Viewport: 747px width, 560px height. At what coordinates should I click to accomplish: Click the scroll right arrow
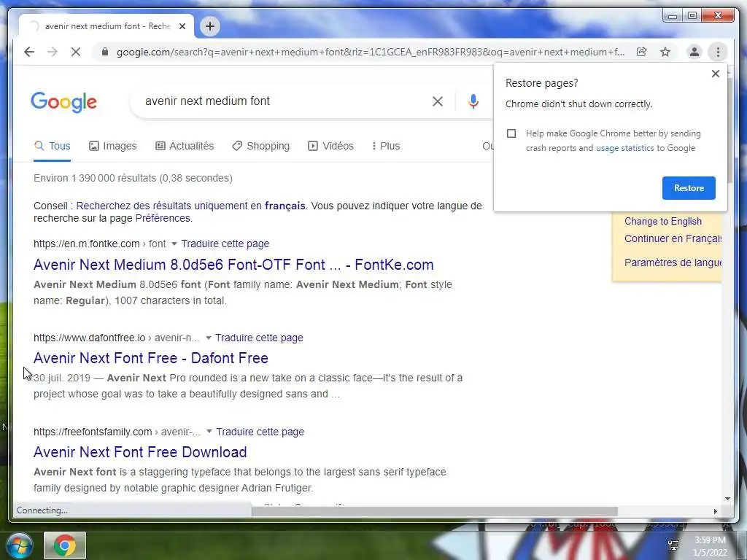tap(715, 511)
